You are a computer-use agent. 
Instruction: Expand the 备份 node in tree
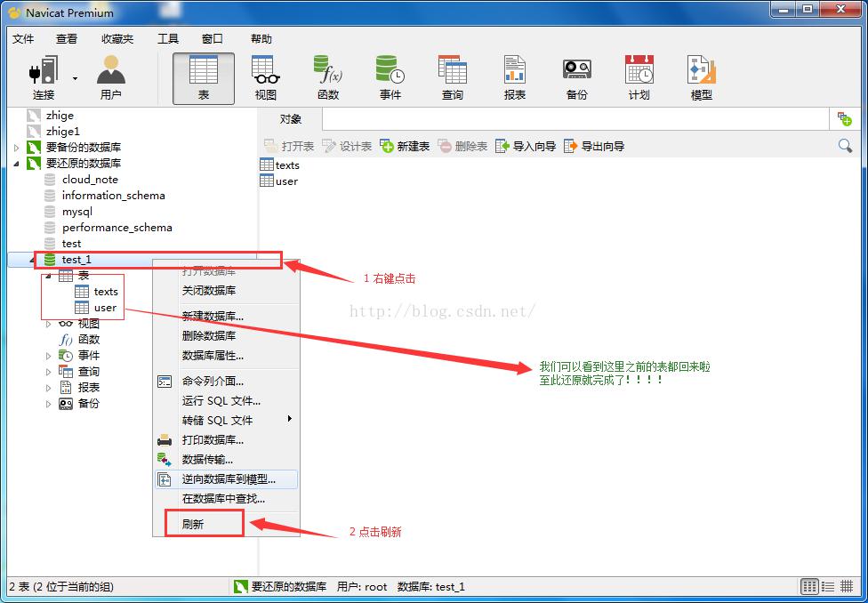(x=49, y=404)
